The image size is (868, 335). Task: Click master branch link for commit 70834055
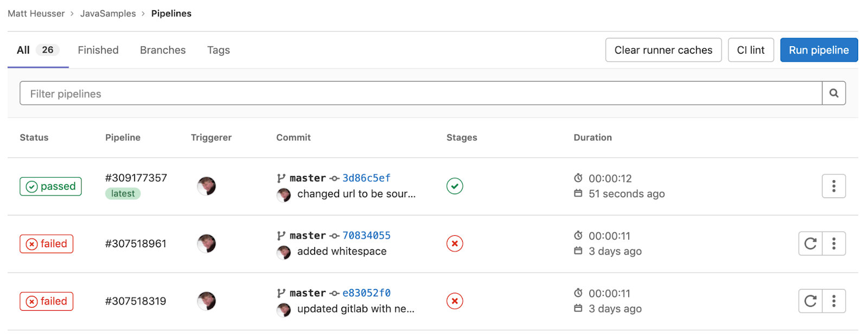[x=308, y=235]
